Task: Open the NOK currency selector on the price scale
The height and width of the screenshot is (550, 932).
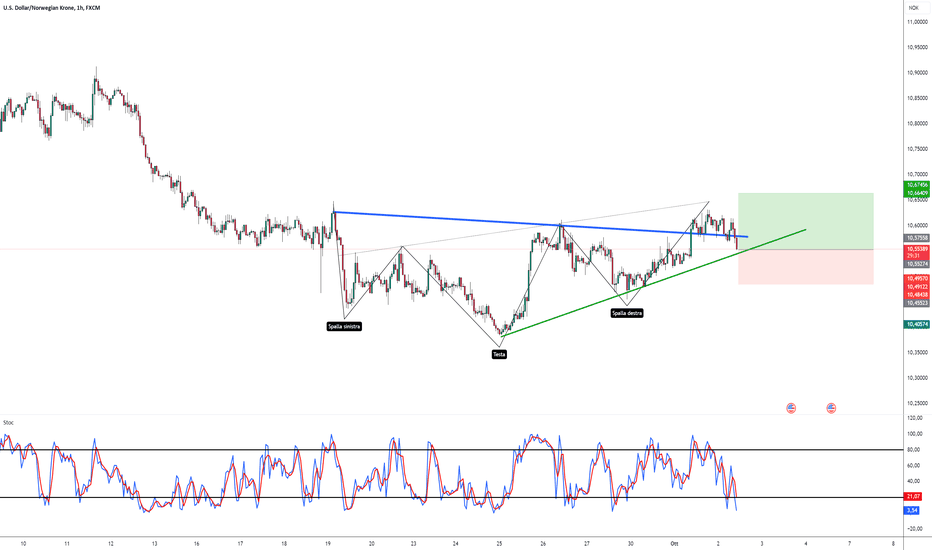Action: pyautogui.click(x=914, y=8)
